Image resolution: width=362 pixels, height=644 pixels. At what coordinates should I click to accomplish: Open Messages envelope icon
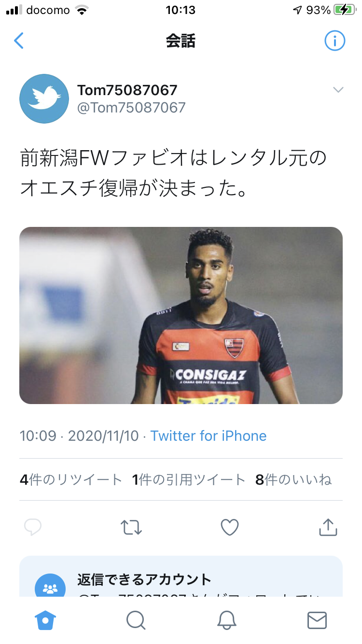[x=317, y=620]
